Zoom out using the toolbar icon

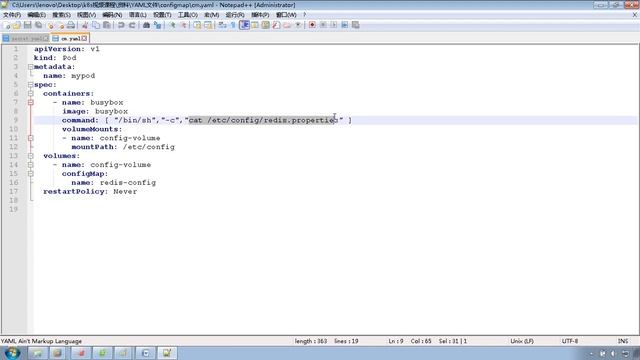[183, 25]
